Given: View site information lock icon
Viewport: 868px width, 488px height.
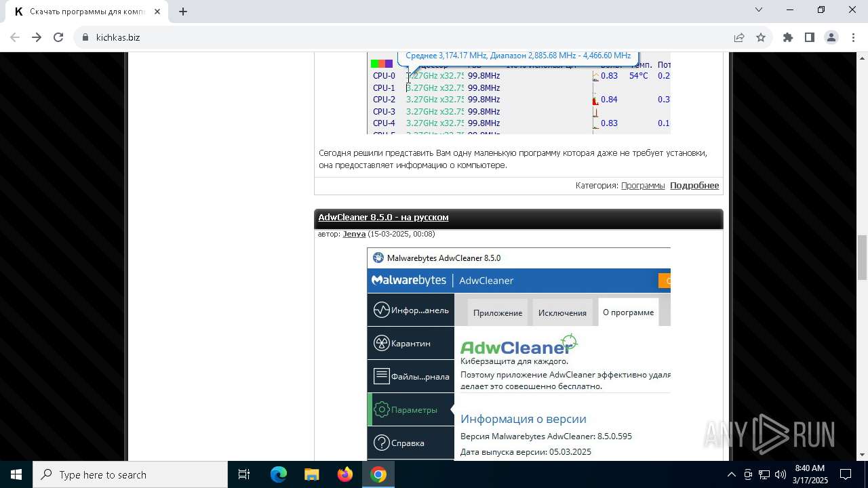Looking at the screenshot, I should [85, 37].
